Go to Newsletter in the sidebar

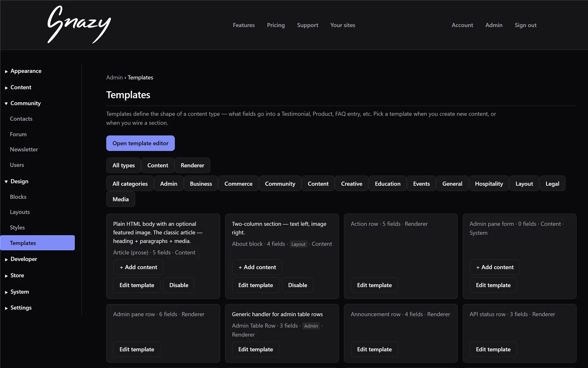pos(24,149)
